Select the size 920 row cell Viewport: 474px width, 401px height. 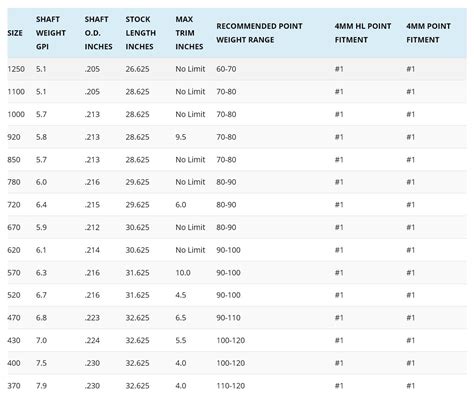(14, 137)
